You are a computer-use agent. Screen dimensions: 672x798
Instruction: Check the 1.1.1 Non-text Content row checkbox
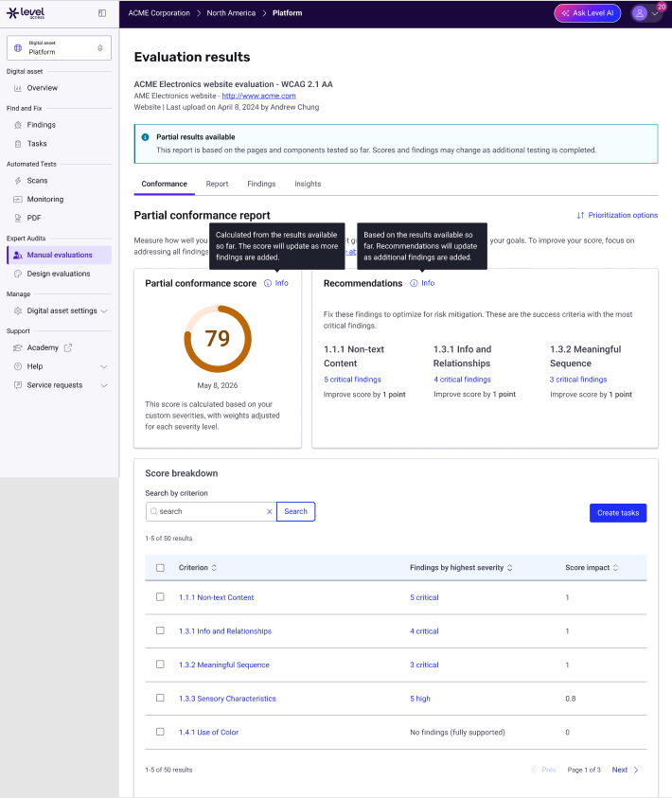(x=160, y=597)
